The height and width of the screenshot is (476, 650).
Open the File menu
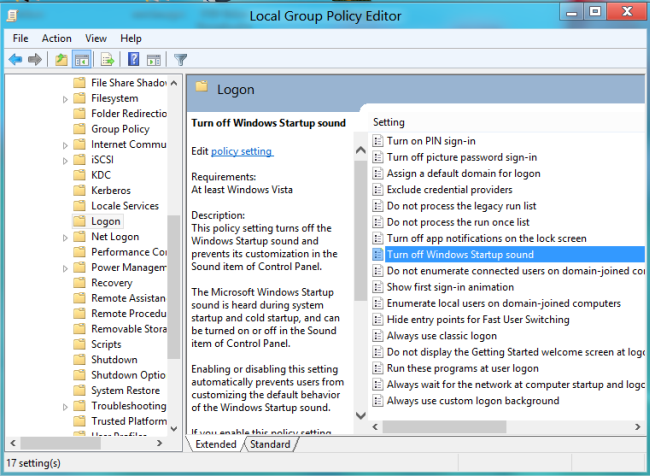click(20, 39)
